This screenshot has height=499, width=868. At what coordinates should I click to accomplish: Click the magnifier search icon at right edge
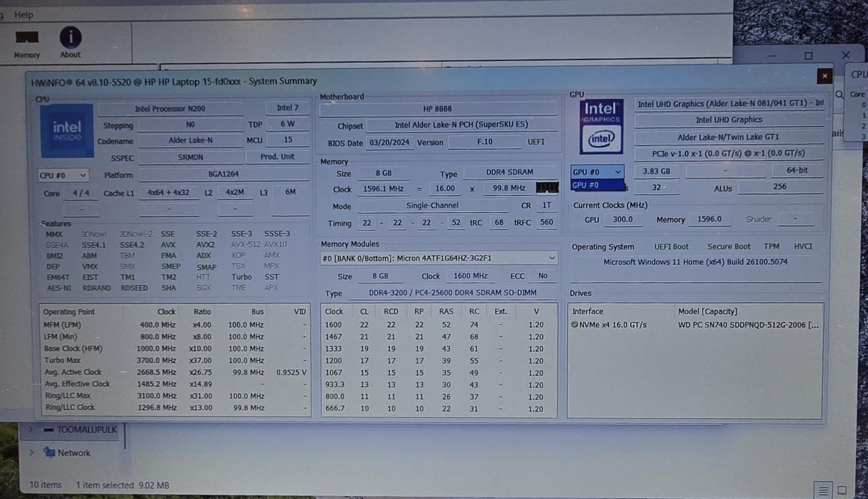839,95
